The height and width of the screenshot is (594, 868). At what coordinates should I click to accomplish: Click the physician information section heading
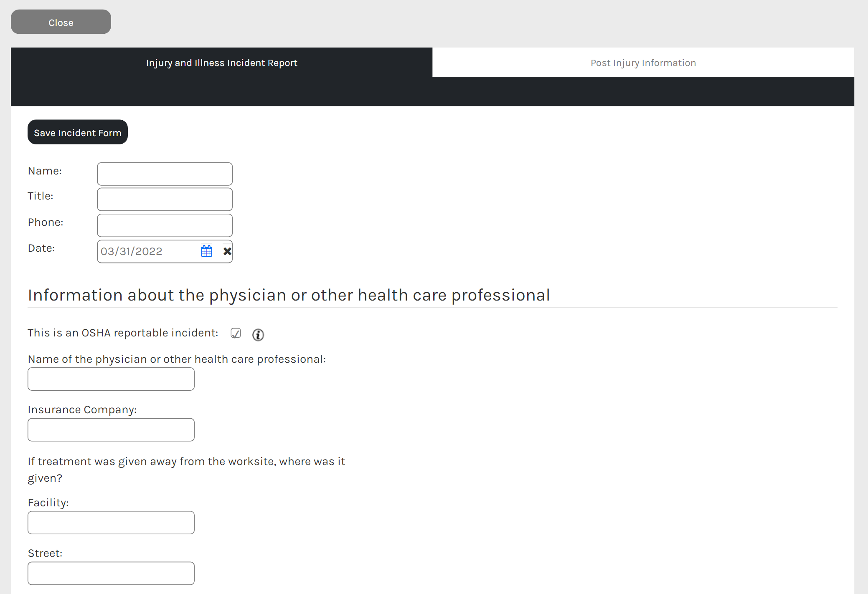(x=289, y=295)
